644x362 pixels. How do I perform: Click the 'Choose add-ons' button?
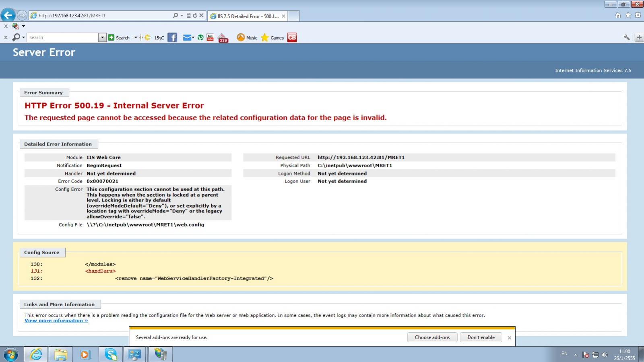pyautogui.click(x=432, y=337)
